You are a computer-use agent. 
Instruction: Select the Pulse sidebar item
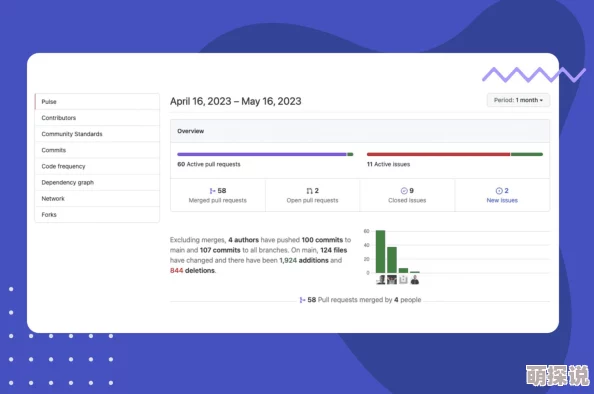[x=97, y=102]
